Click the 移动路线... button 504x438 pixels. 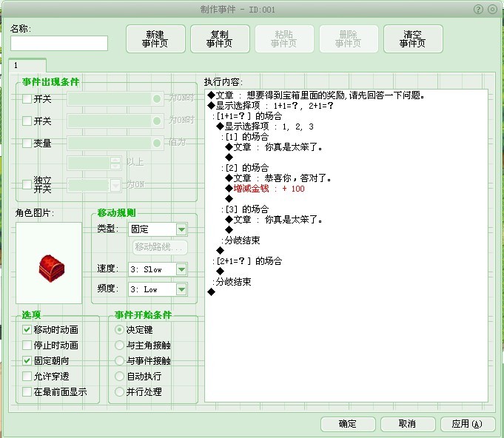tap(160, 247)
